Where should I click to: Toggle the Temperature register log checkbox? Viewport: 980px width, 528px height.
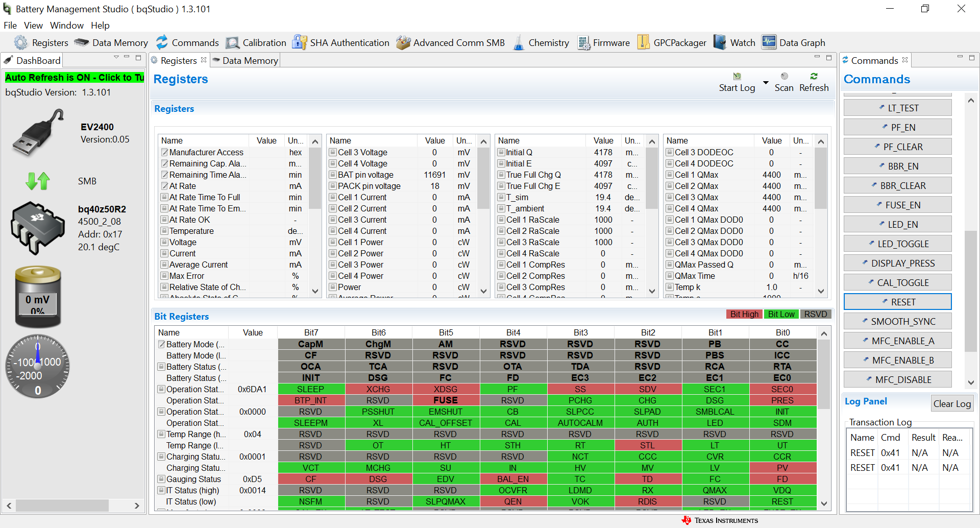pos(164,231)
